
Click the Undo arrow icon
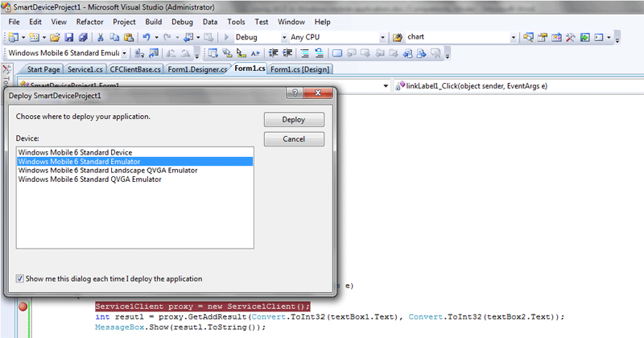click(x=147, y=37)
